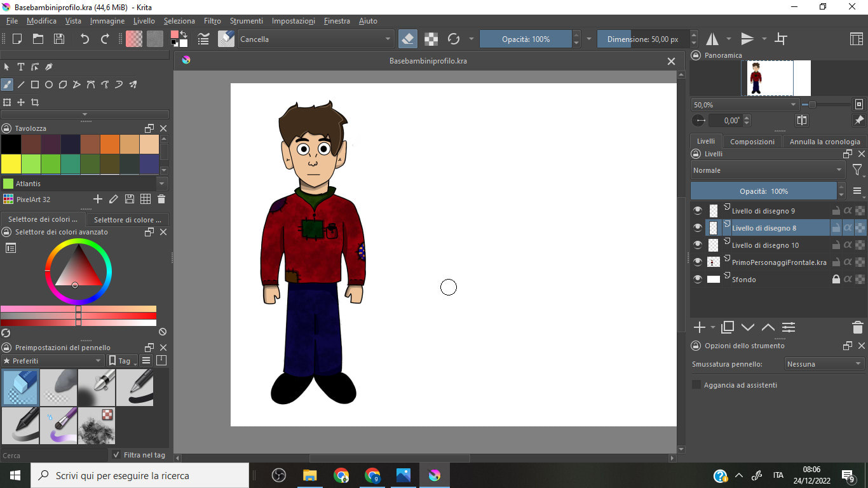Pick the orange swatch in Tavolozza
The image size is (868, 488).
coord(110,144)
